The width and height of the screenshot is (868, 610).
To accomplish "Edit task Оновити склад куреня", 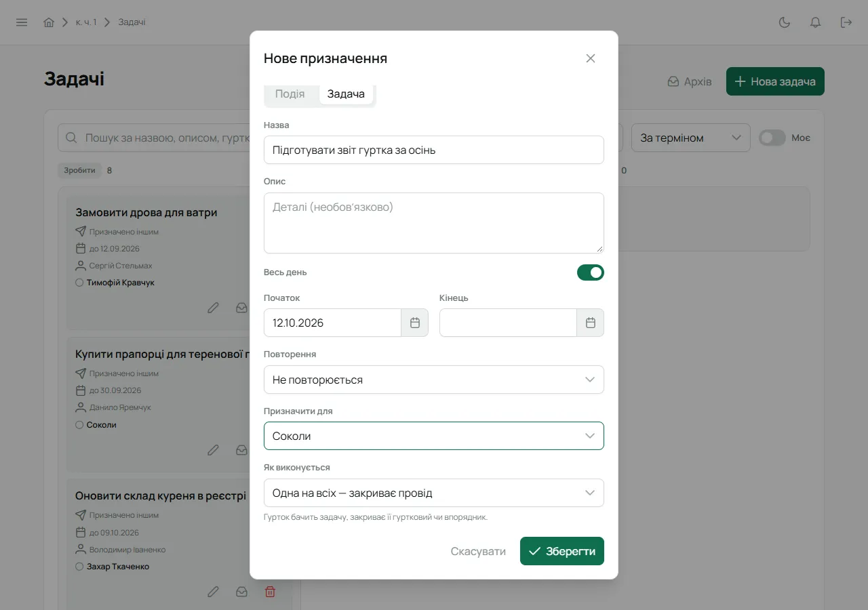I will tap(214, 592).
